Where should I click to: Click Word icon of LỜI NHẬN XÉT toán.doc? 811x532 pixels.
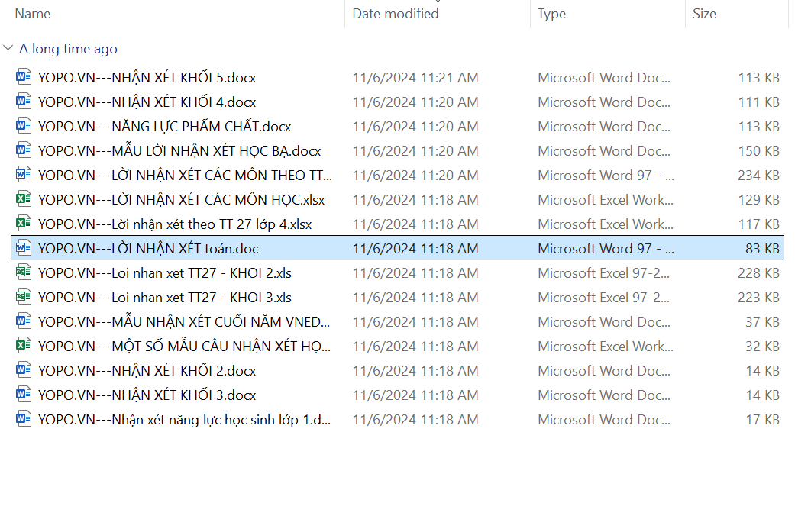tap(24, 249)
